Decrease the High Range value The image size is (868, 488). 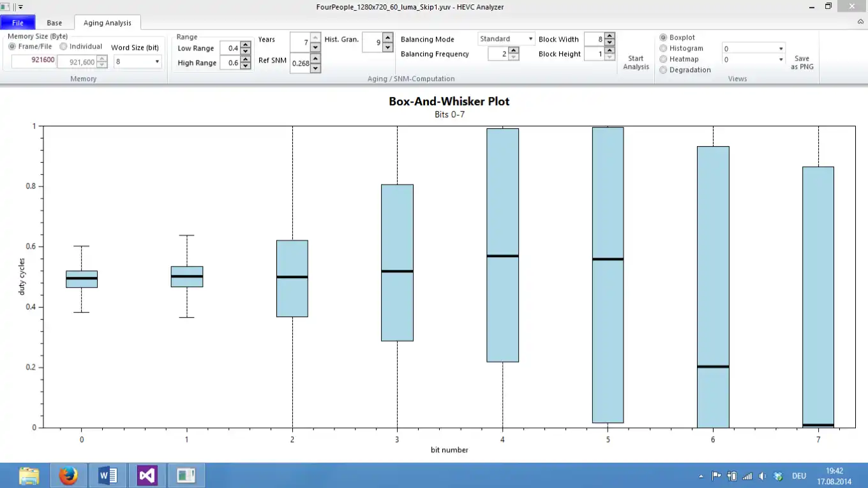[245, 66]
